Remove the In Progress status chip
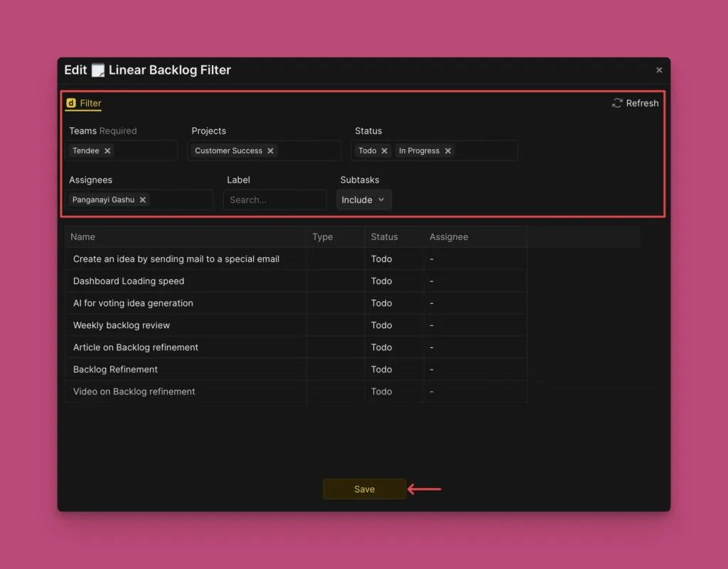The height and width of the screenshot is (569, 728). click(x=448, y=151)
